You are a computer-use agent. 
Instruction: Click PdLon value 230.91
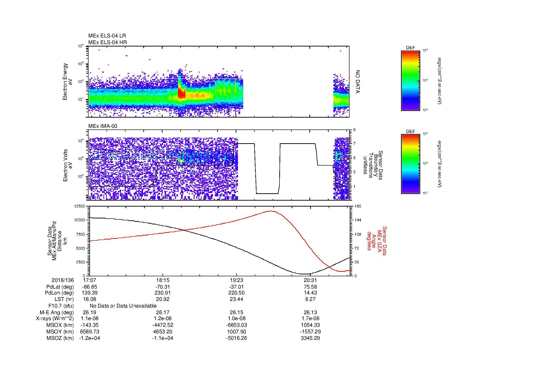pos(163,293)
